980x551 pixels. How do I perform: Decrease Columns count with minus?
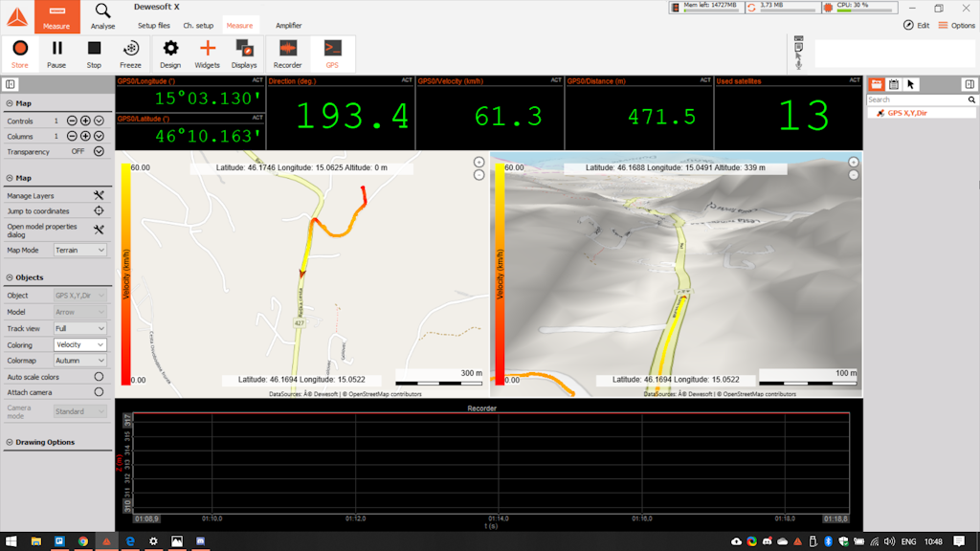[x=72, y=136]
